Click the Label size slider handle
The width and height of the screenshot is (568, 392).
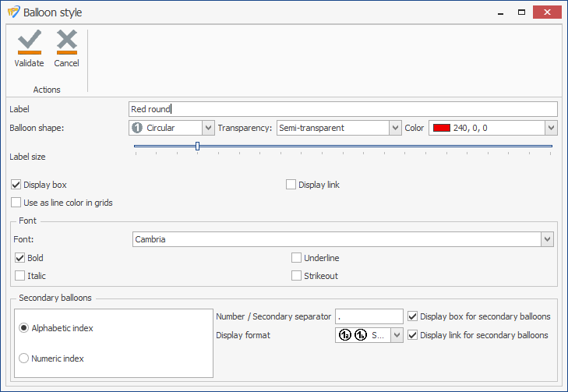click(197, 146)
